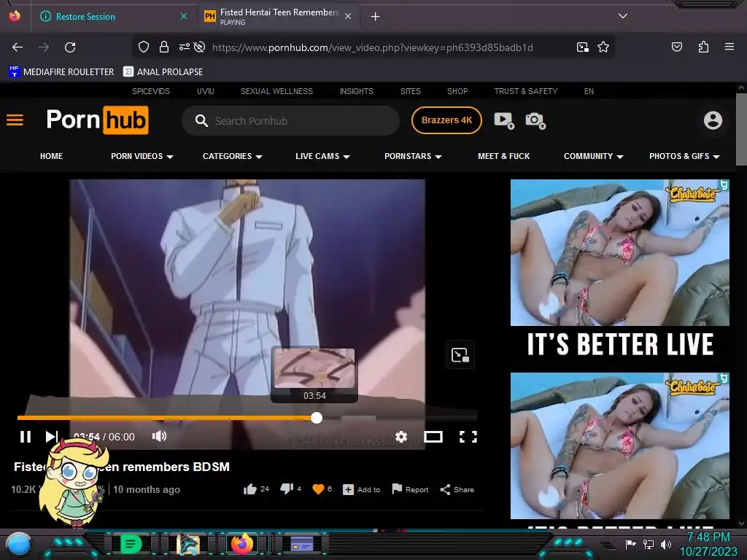Bookmark this page with the star icon
This screenshot has width=747, height=560.
point(603,47)
